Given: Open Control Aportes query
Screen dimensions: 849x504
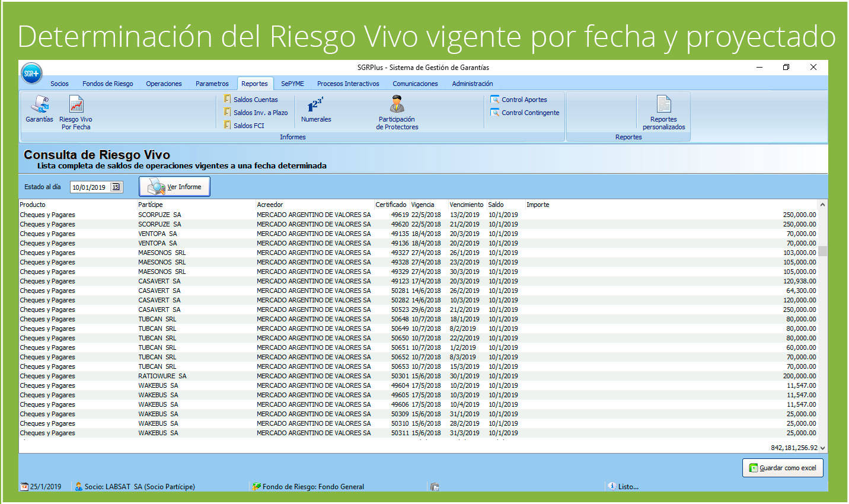Looking at the screenshot, I should [x=524, y=100].
